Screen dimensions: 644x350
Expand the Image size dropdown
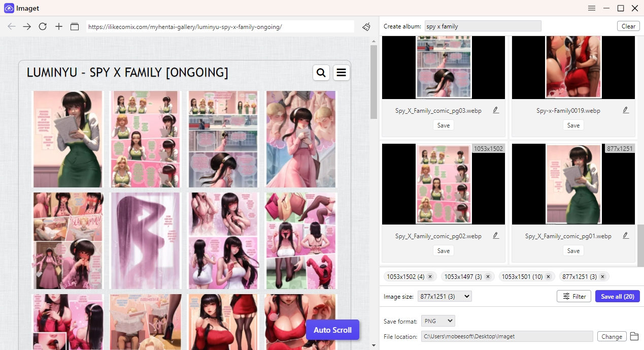click(445, 297)
